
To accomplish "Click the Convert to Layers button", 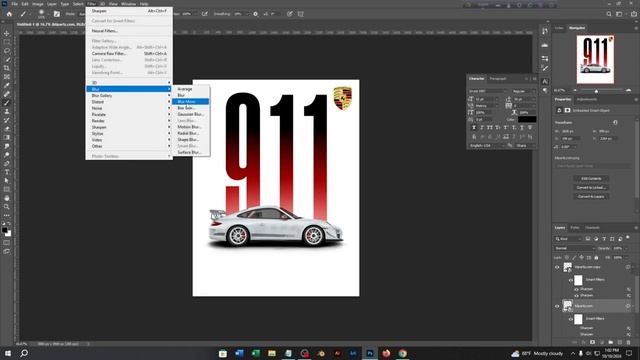I will [591, 196].
